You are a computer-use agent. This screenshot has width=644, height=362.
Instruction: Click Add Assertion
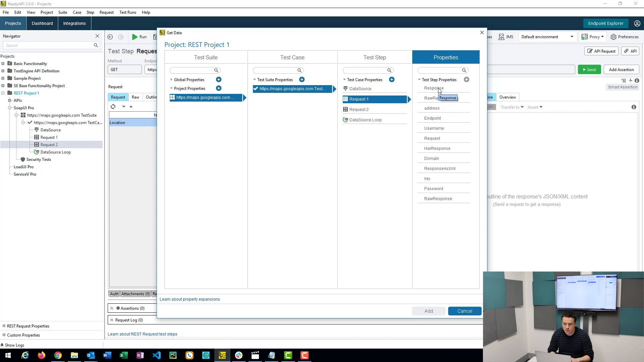pyautogui.click(x=621, y=69)
